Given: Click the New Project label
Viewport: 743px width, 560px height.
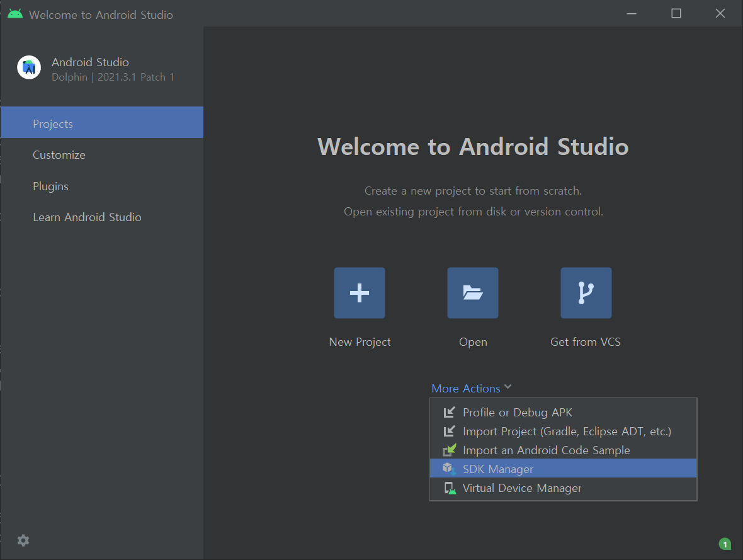Looking at the screenshot, I should coord(360,342).
